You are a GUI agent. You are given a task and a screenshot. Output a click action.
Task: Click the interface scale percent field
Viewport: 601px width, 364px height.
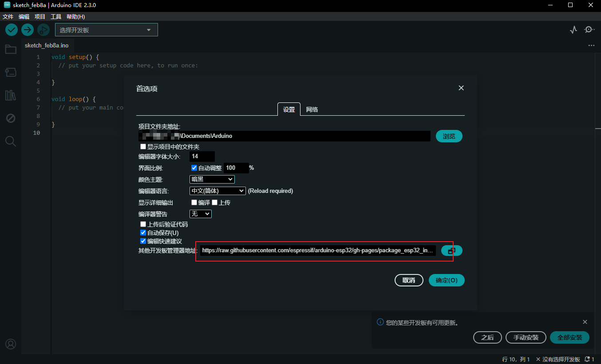click(x=236, y=168)
